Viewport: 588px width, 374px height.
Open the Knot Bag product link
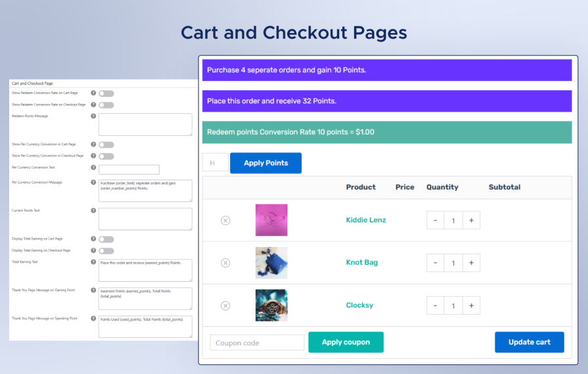(x=361, y=262)
